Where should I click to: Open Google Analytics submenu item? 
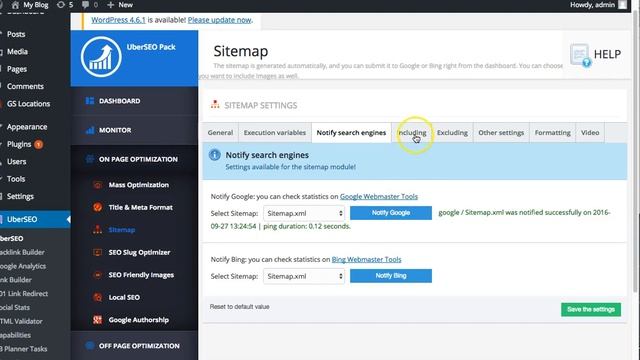(x=23, y=266)
